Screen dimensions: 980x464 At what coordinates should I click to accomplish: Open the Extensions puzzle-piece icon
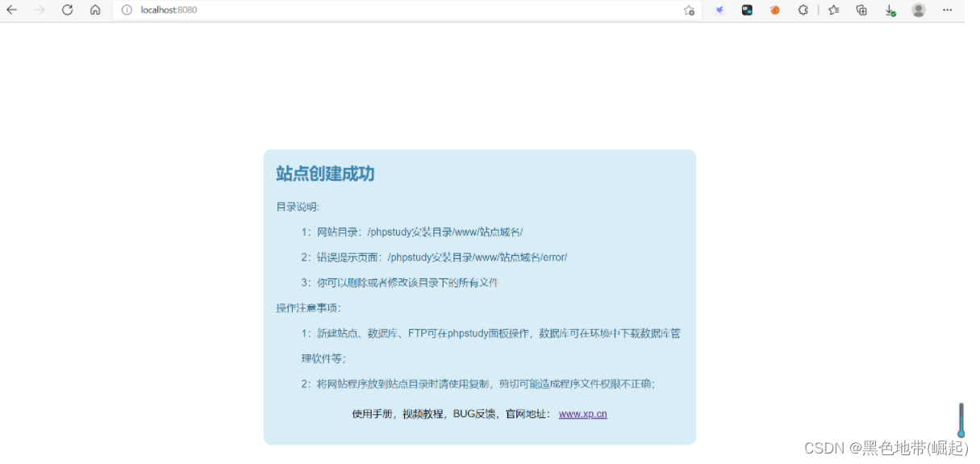click(803, 10)
